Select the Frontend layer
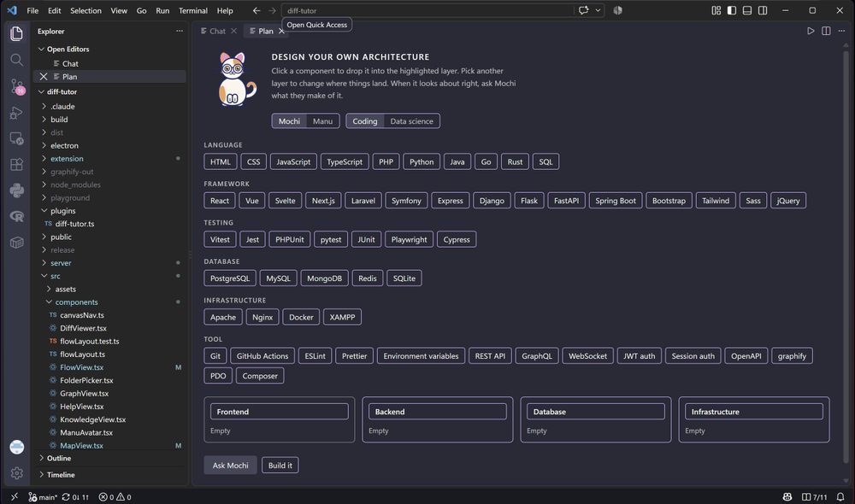The height and width of the screenshot is (504, 855). coord(280,412)
